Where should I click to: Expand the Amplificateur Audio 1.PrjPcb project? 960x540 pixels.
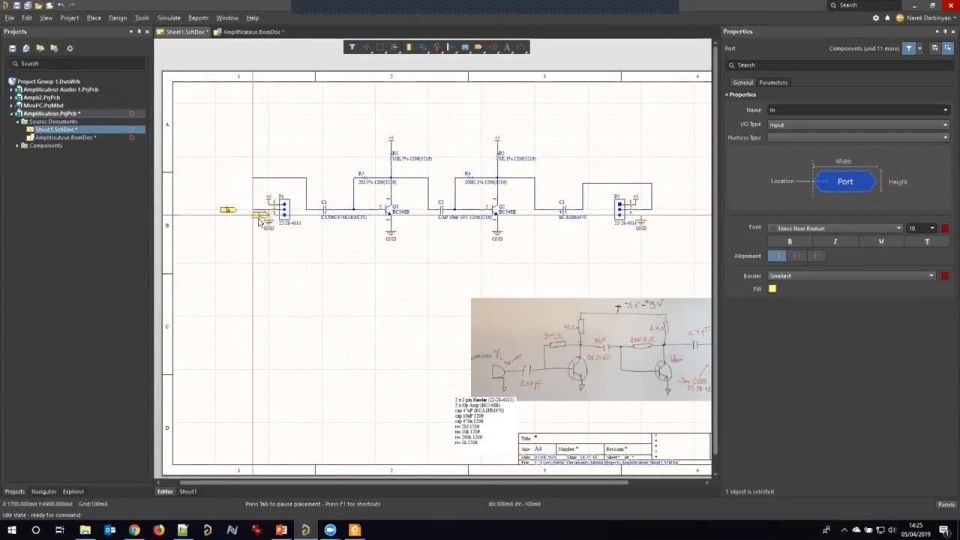(x=11, y=89)
